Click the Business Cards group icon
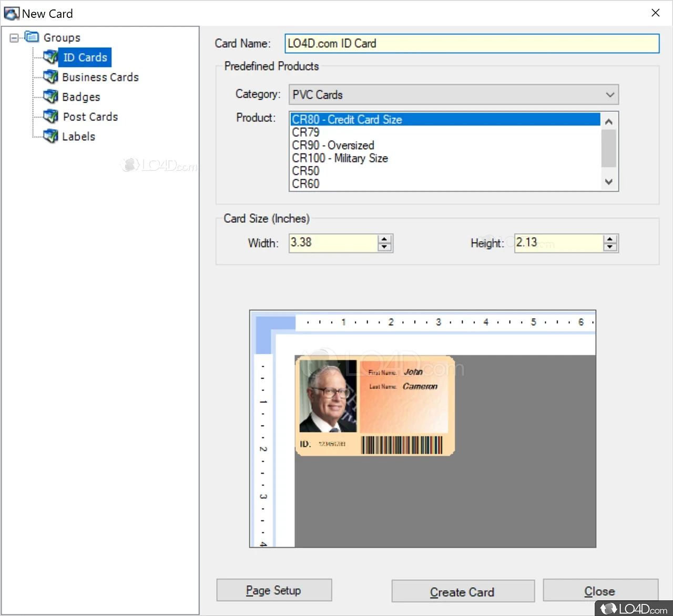This screenshot has width=673, height=616. point(50,77)
